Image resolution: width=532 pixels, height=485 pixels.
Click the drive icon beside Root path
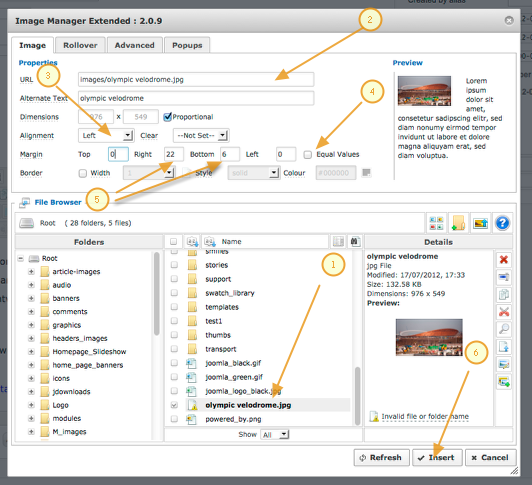pos(26,223)
